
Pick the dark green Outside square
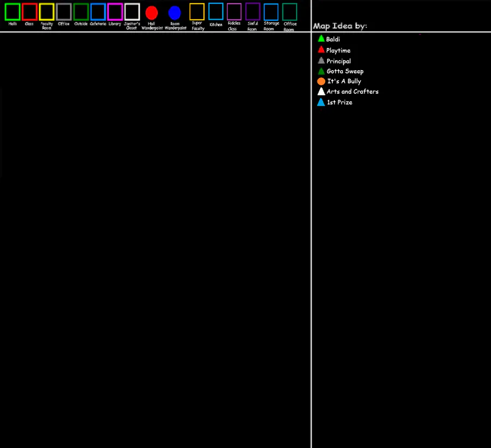coord(81,12)
